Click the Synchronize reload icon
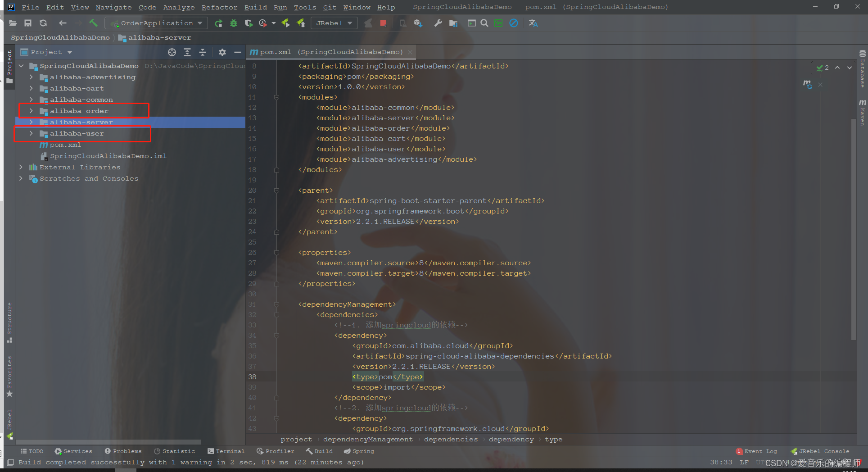Viewport: 868px width, 472px height. (43, 23)
